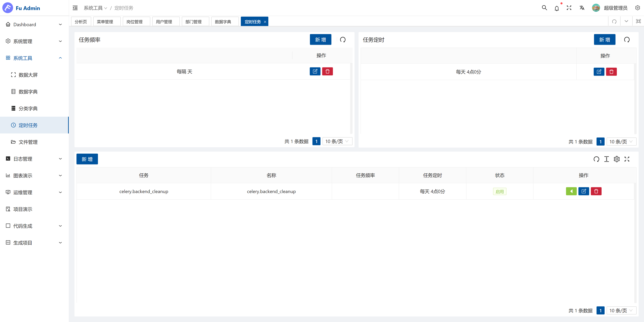Click 新增 button above the task table

(x=87, y=159)
